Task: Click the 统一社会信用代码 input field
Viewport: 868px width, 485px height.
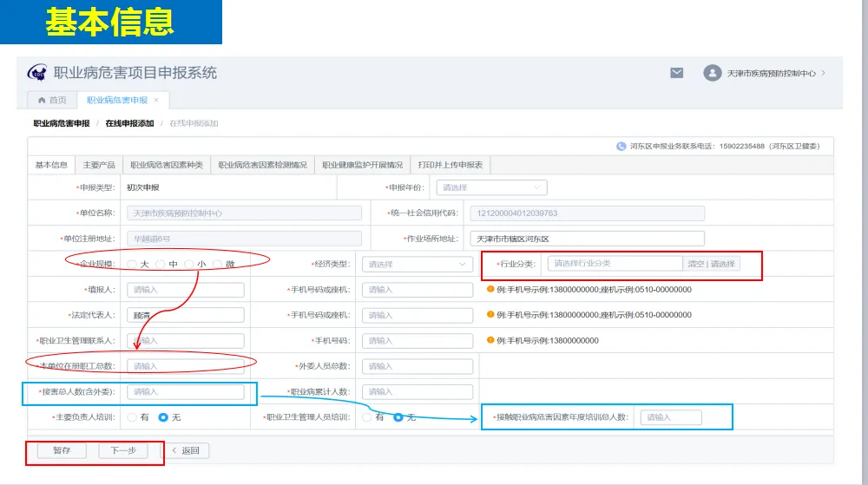Action: [x=588, y=213]
